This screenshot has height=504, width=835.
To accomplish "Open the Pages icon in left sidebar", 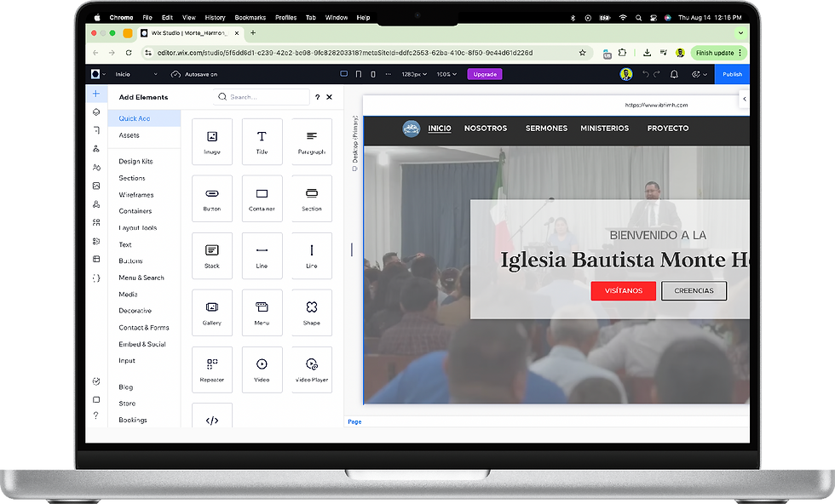I will 95,130.
